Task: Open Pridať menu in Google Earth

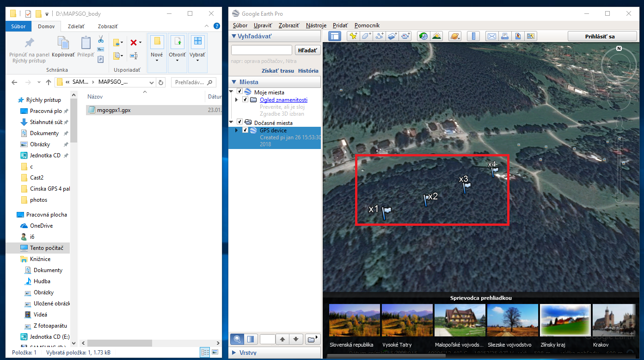Action: click(x=340, y=25)
